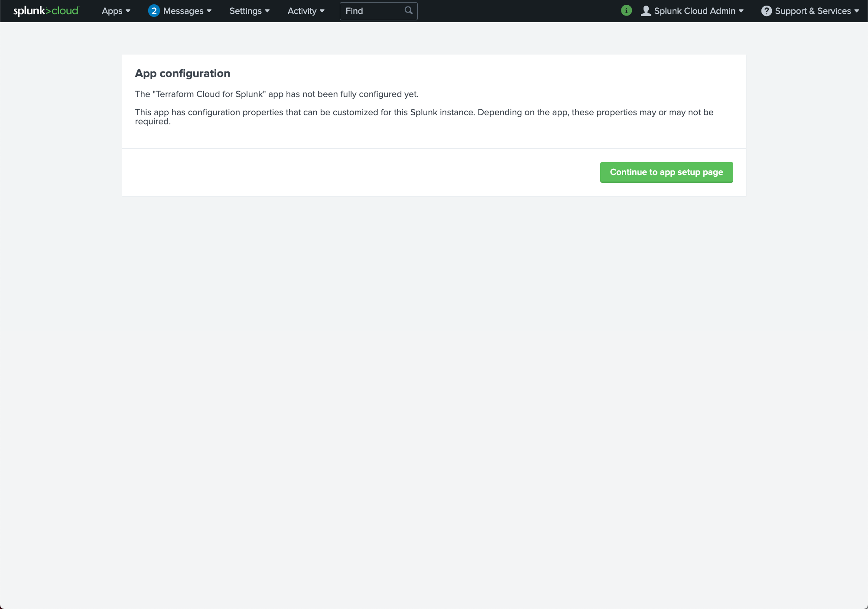868x609 pixels.
Task: Expand the Activity dropdown caret
Action: tap(322, 11)
